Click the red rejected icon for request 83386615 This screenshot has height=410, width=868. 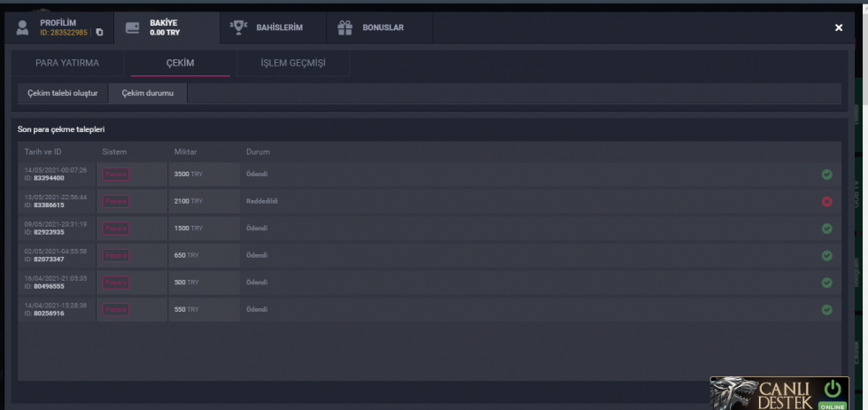tap(826, 201)
